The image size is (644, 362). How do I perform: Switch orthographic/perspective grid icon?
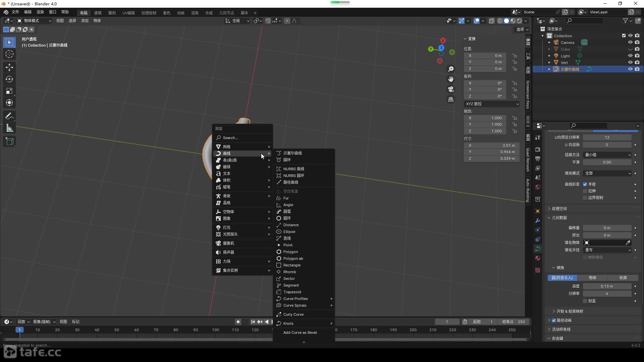pyautogui.click(x=451, y=100)
